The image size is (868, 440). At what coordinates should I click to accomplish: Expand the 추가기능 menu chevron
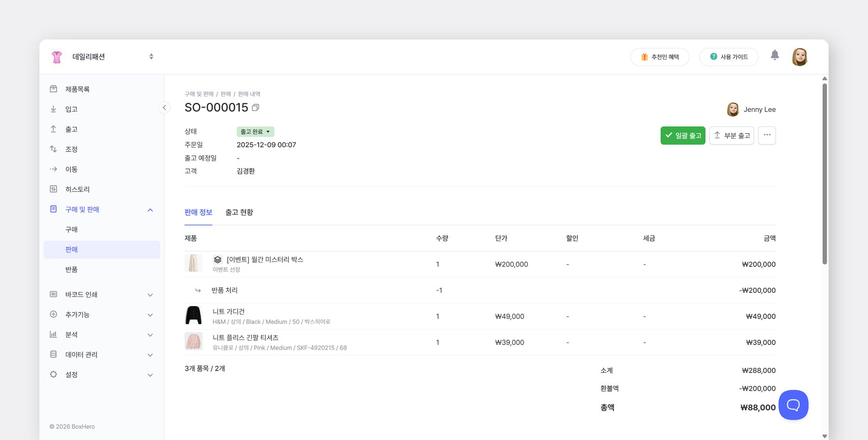click(150, 314)
